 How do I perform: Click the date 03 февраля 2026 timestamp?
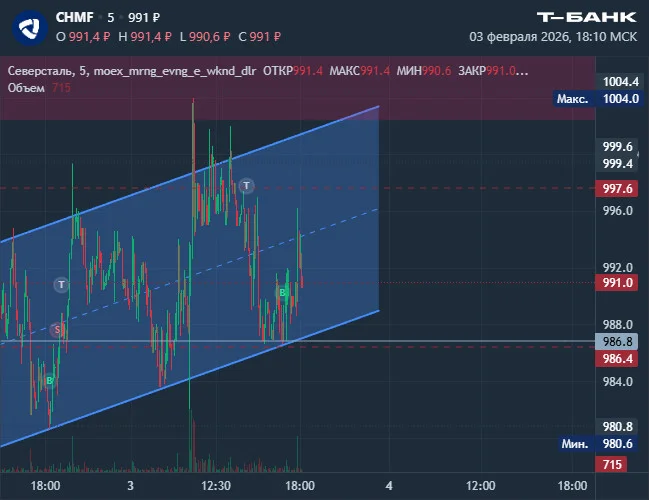553,37
